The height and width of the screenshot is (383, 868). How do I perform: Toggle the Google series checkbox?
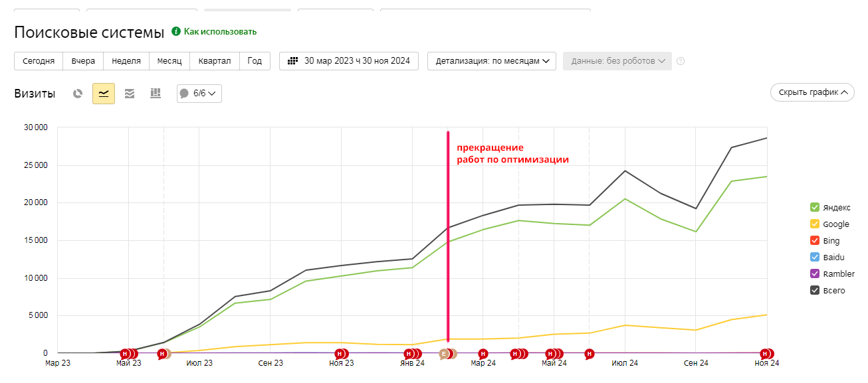815,224
